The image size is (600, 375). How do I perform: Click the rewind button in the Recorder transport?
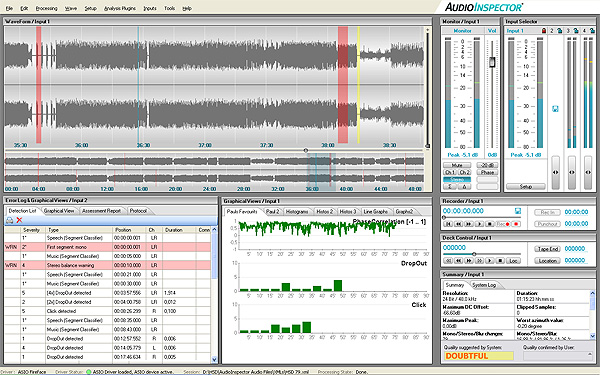(458, 224)
